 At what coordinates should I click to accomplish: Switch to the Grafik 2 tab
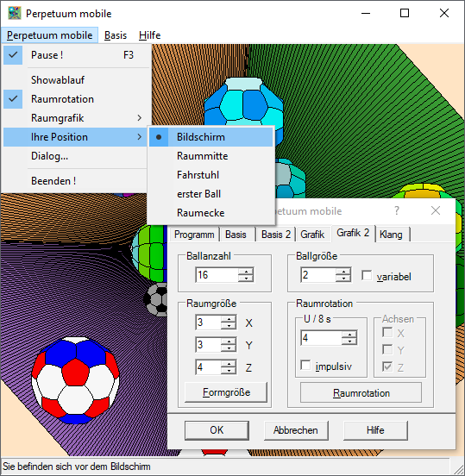coord(353,233)
